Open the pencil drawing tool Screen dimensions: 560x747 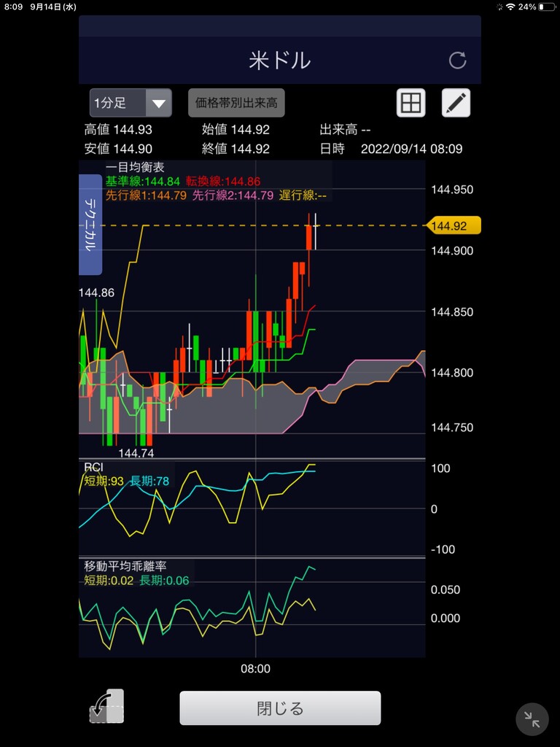[x=456, y=102]
